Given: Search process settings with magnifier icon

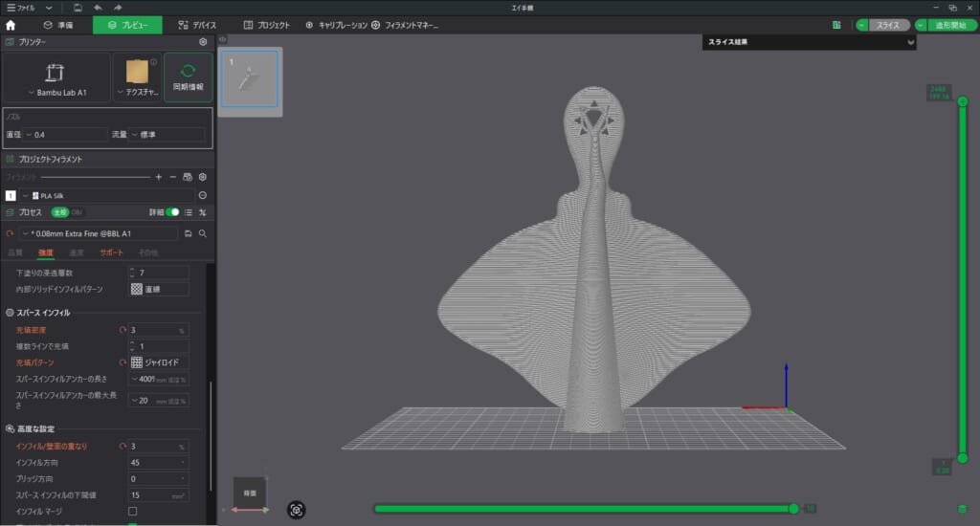Looking at the screenshot, I should 203,233.
